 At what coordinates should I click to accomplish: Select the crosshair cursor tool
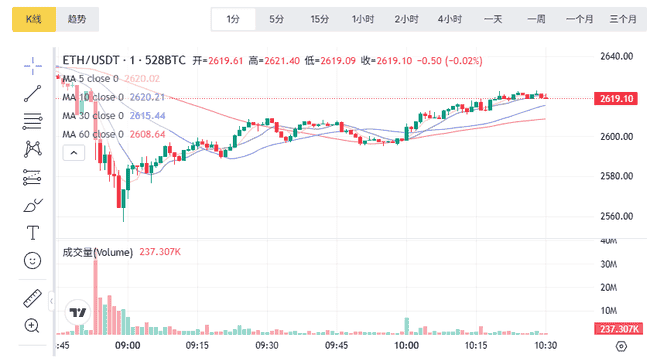pos(32,66)
